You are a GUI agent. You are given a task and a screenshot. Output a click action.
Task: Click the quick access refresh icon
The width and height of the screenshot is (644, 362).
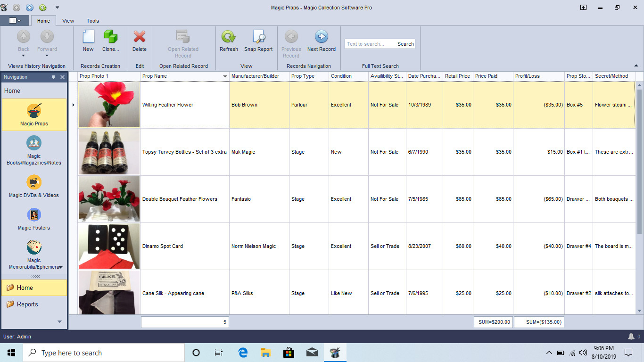(43, 8)
